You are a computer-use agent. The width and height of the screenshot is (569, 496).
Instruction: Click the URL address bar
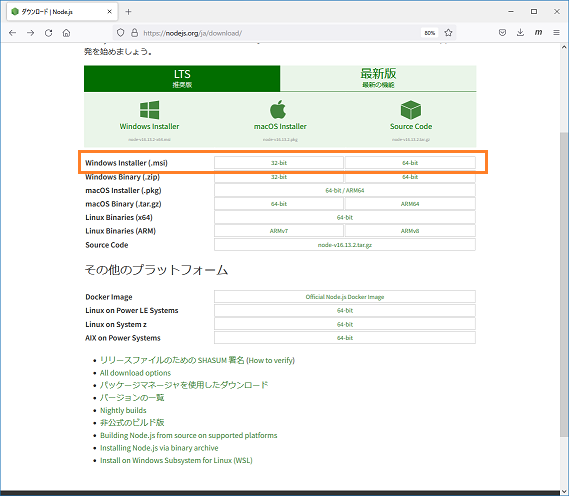[279, 33]
